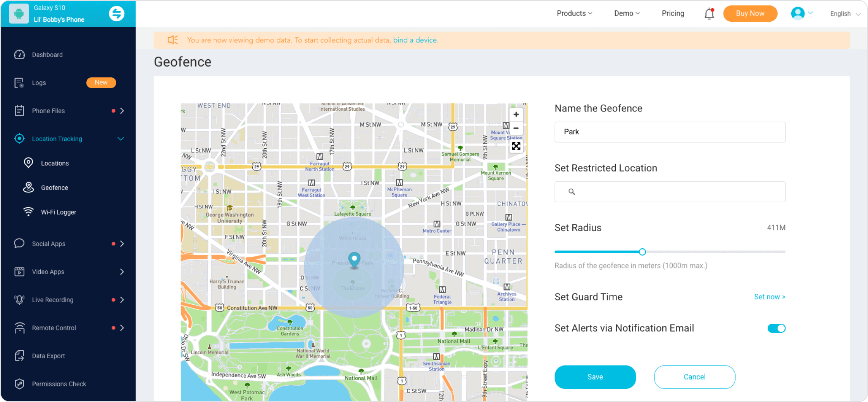This screenshot has height=402, width=868.
Task: Click the Data Export icon
Action: pyautogui.click(x=19, y=356)
